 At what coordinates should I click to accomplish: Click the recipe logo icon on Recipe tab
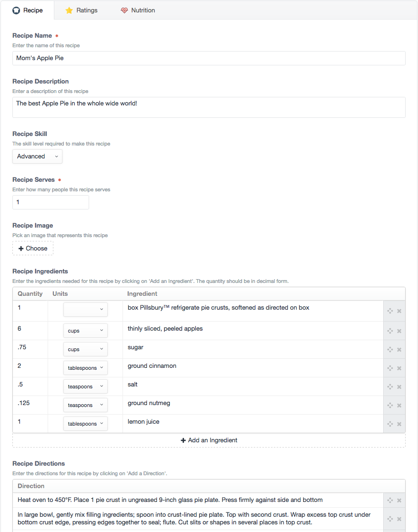(17, 10)
